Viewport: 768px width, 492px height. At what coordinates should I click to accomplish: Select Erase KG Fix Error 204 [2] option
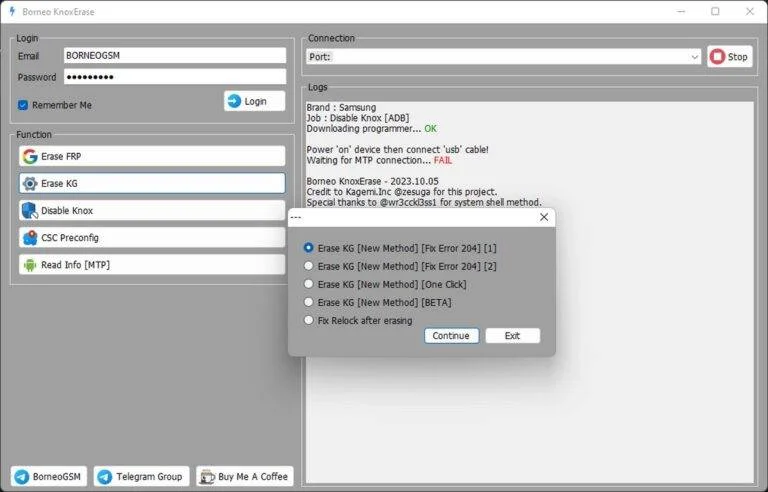[x=308, y=266]
